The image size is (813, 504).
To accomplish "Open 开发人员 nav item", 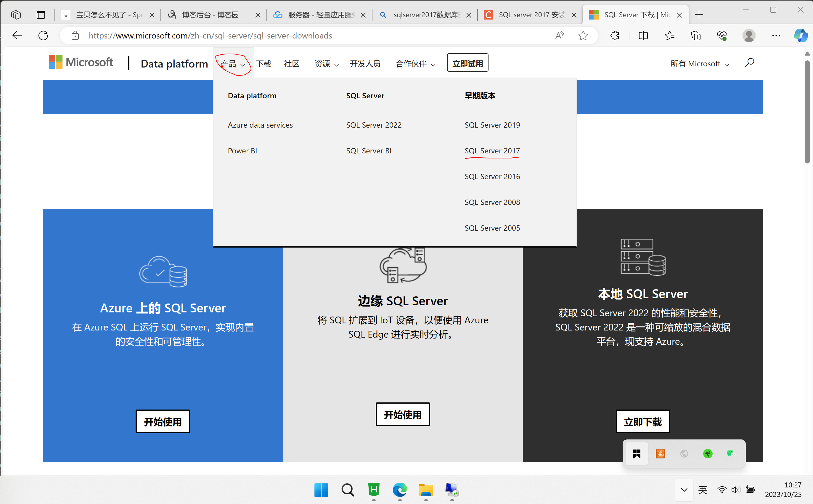I will (365, 63).
